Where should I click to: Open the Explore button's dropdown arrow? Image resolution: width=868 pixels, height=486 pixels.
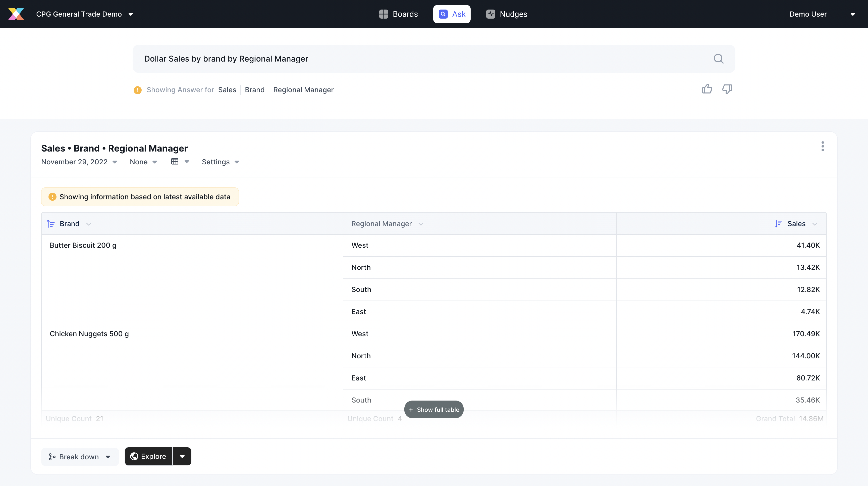pyautogui.click(x=182, y=456)
